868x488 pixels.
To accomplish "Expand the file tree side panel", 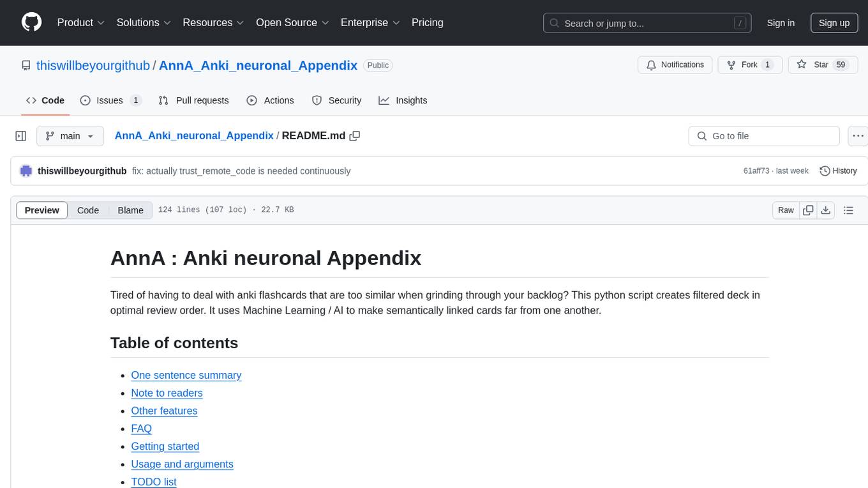I will (x=21, y=136).
